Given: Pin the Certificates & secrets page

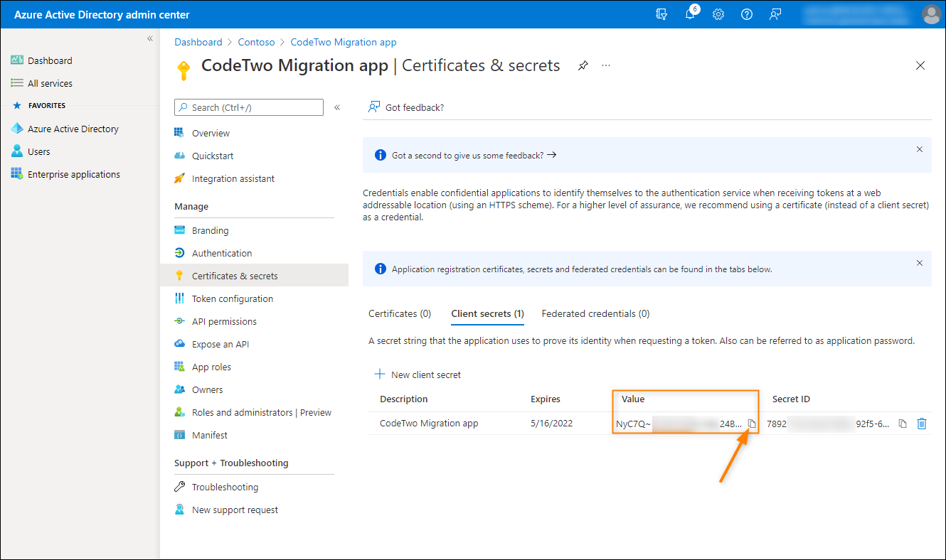Looking at the screenshot, I should click(583, 65).
